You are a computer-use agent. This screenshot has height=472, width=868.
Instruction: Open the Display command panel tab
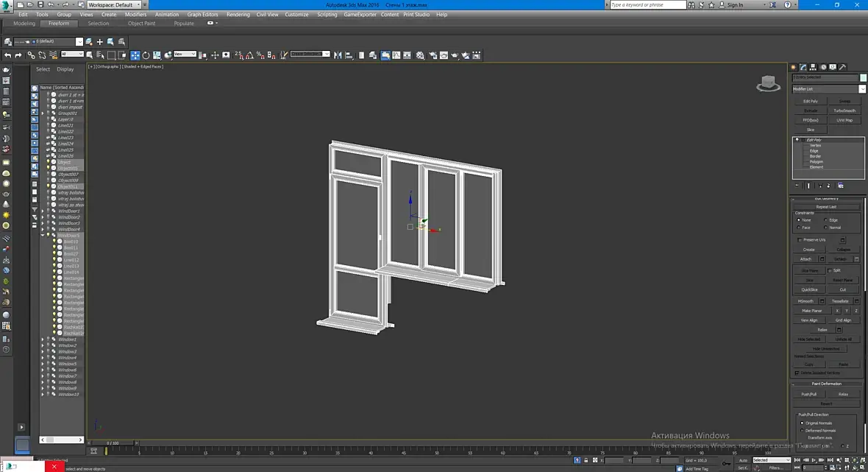click(833, 67)
